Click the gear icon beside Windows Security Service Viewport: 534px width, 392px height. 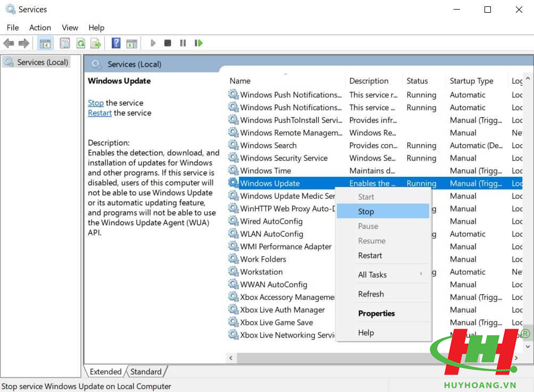click(233, 158)
